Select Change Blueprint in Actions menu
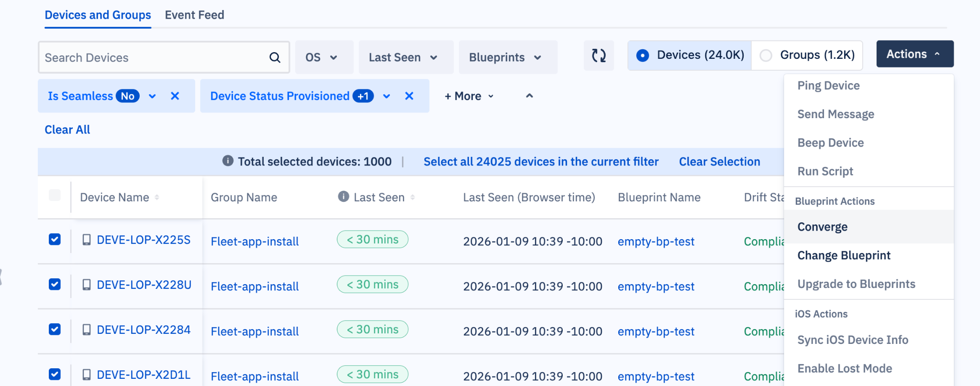 (x=844, y=255)
